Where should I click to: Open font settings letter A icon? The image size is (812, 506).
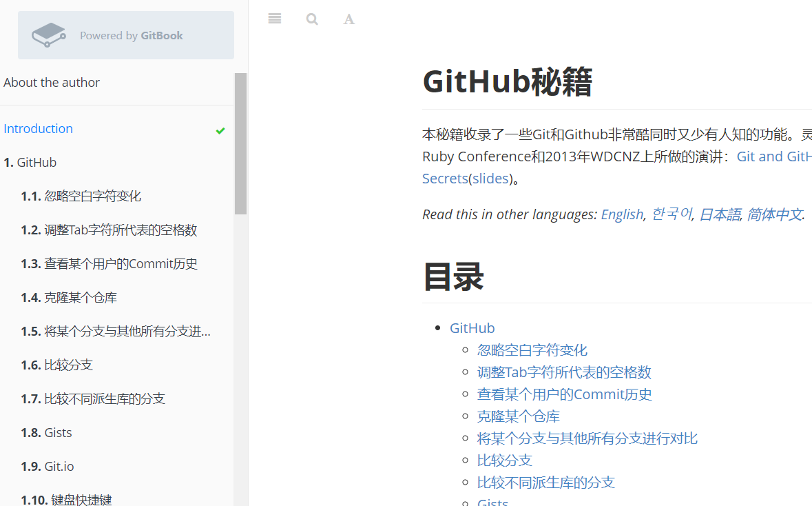349,19
